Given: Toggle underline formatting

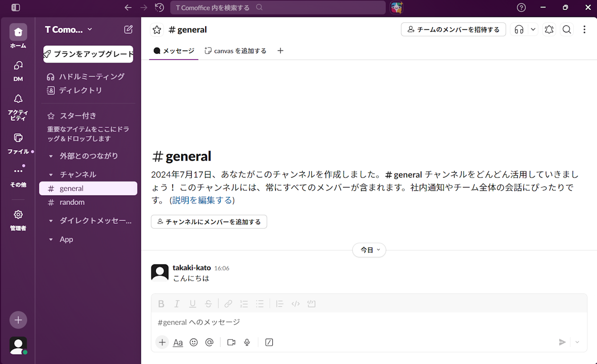Looking at the screenshot, I should coord(193,303).
